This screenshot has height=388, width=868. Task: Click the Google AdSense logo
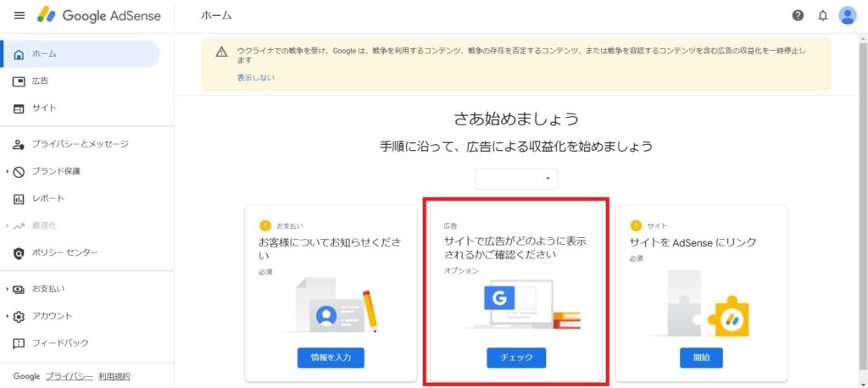99,15
